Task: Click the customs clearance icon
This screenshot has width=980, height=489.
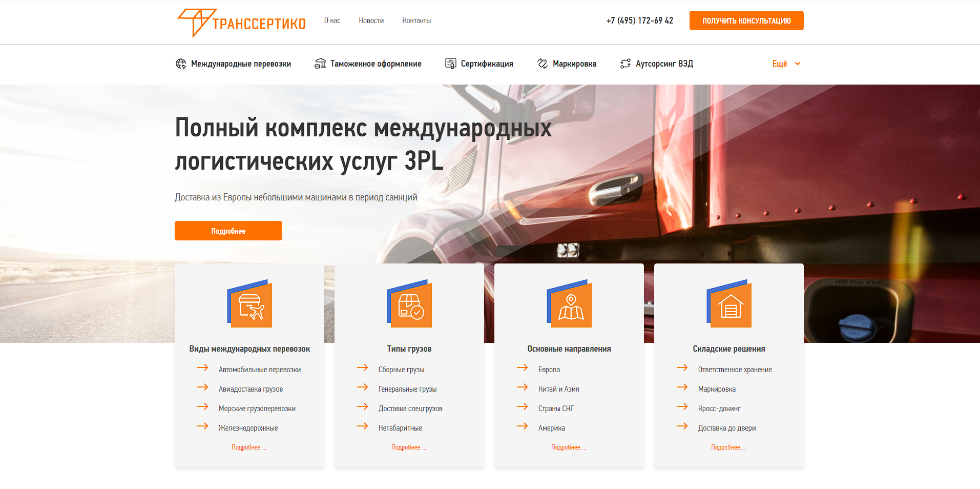Action: coord(320,64)
